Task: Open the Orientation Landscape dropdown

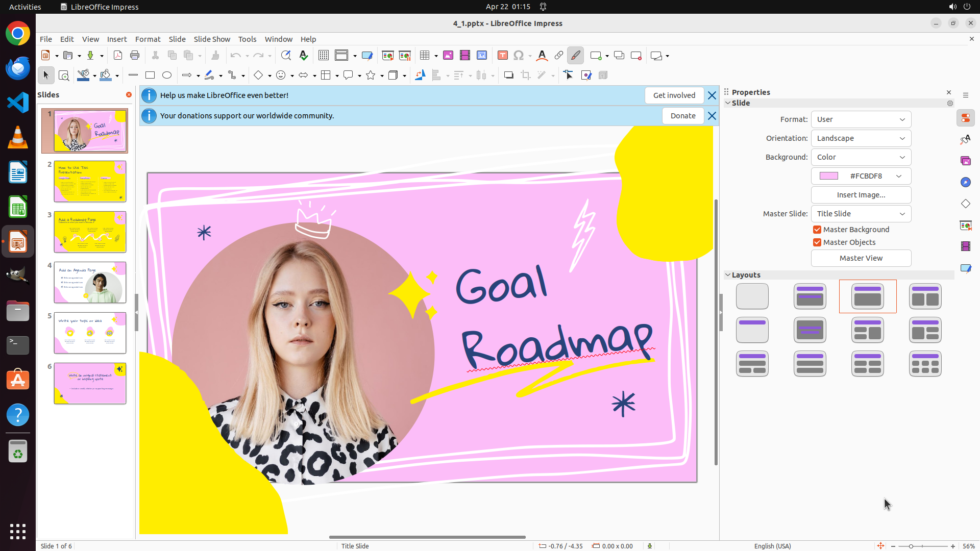Action: pos(861,138)
